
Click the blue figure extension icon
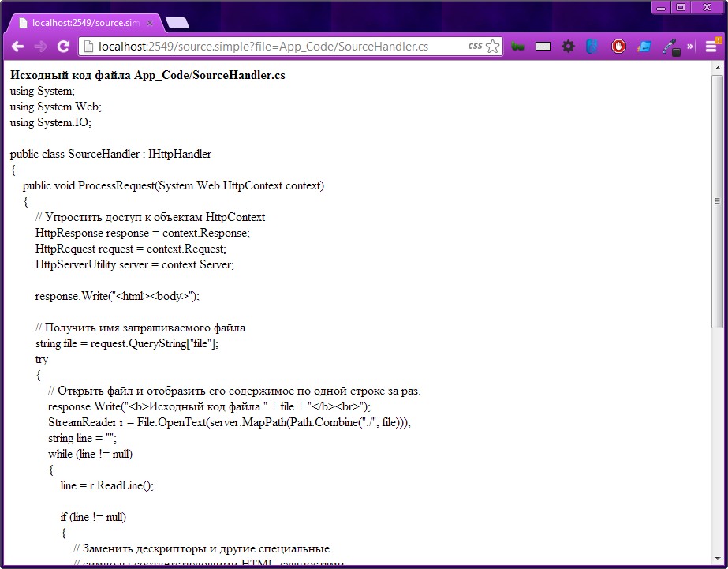tap(592, 47)
